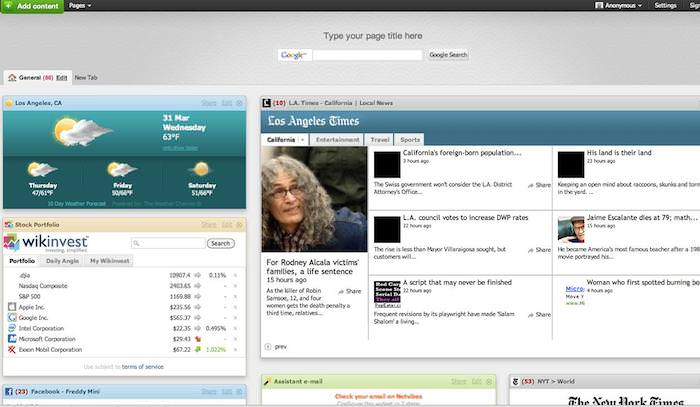Expand the dropdown arrow beside California tab
This screenshot has height=407, width=700.
pos(302,140)
